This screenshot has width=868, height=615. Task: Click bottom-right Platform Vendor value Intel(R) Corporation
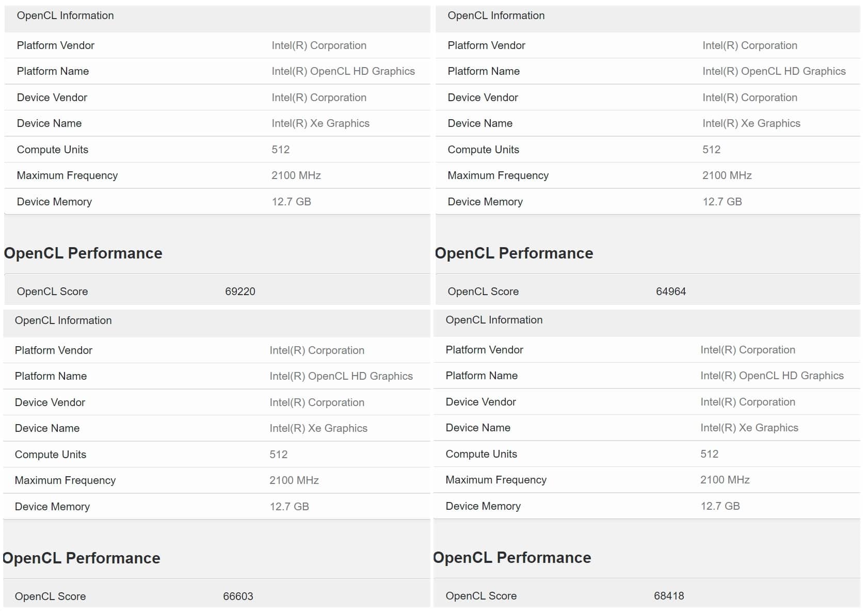748,350
